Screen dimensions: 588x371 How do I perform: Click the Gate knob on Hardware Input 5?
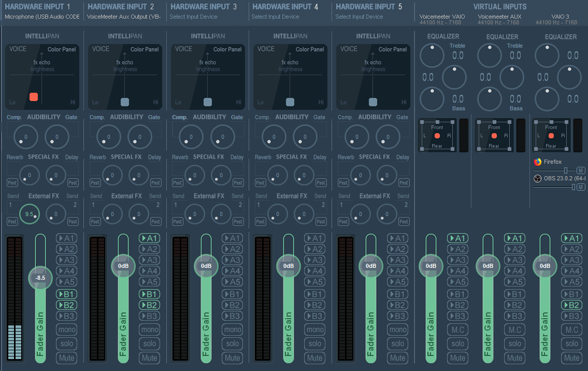coord(388,137)
